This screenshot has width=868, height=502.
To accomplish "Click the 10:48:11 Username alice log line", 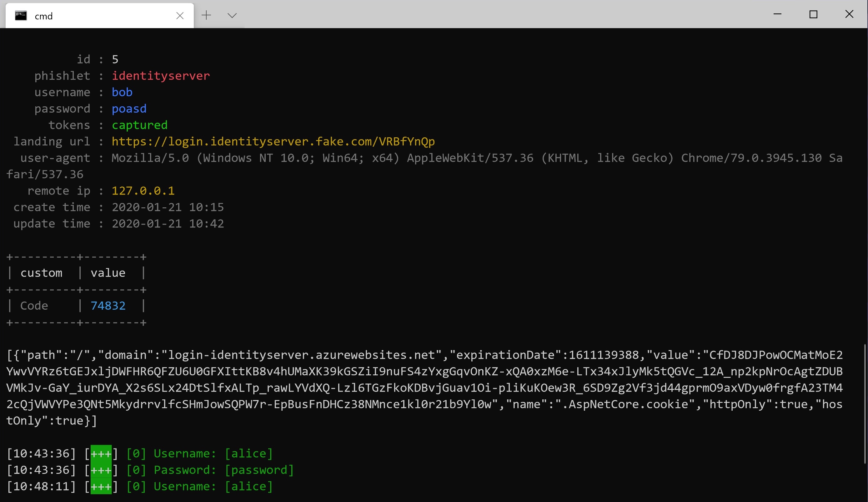I will coord(140,486).
